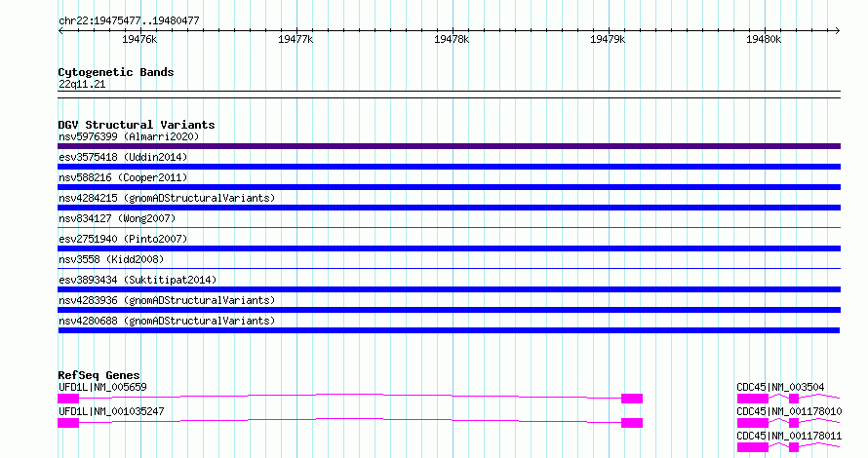Click the nsv4280688 (gnomADStructuralVariants) label

[167, 321]
